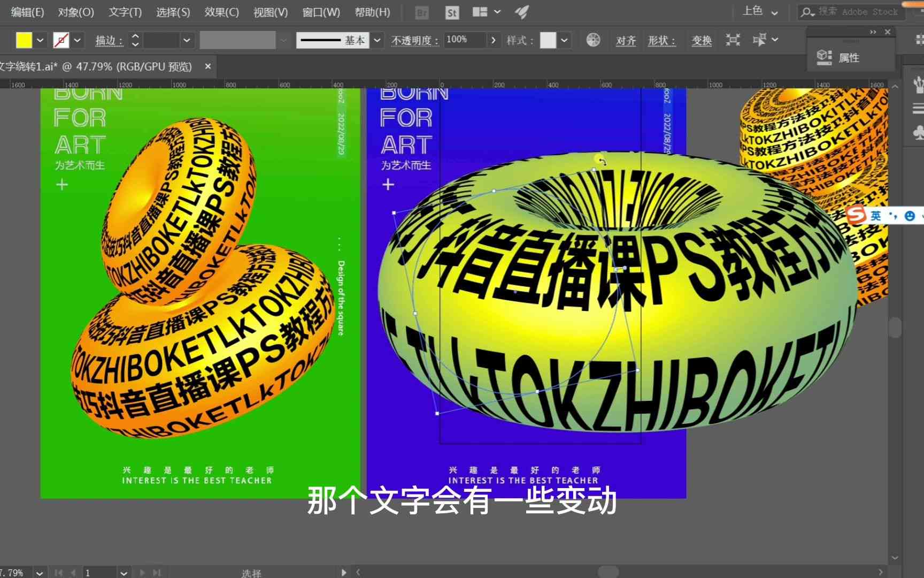Expand the opacity slider arrow

coord(493,40)
